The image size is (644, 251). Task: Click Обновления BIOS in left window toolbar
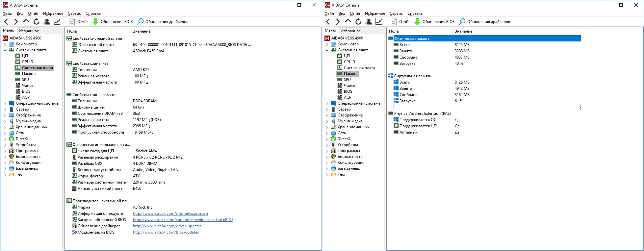point(112,22)
